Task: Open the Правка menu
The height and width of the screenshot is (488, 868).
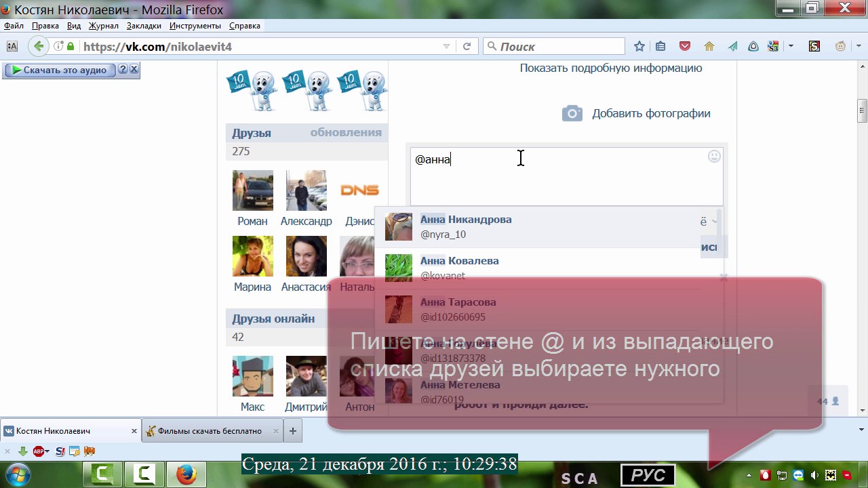Action: click(x=45, y=26)
